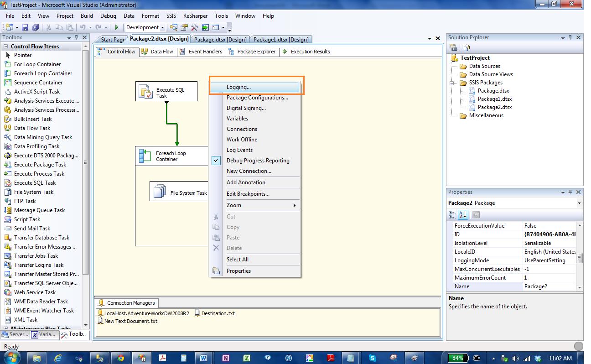591x364 pixels.
Task: Select the Foreach Loop Container toolbox item
Action: pyautogui.click(x=43, y=73)
